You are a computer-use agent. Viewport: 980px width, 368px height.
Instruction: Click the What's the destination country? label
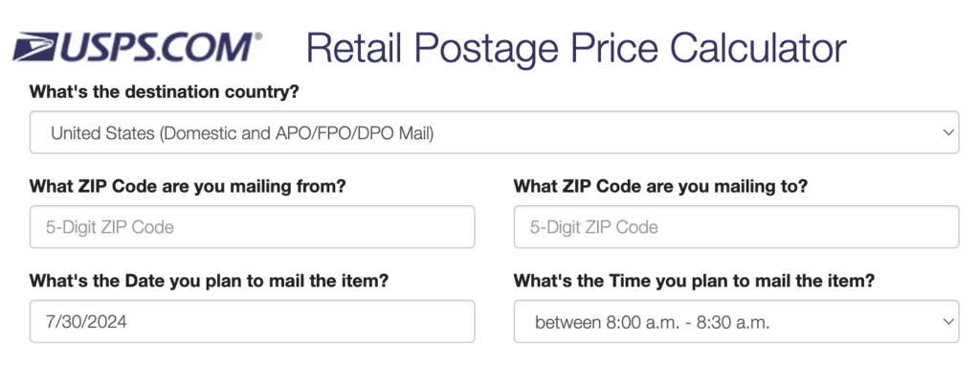(165, 92)
